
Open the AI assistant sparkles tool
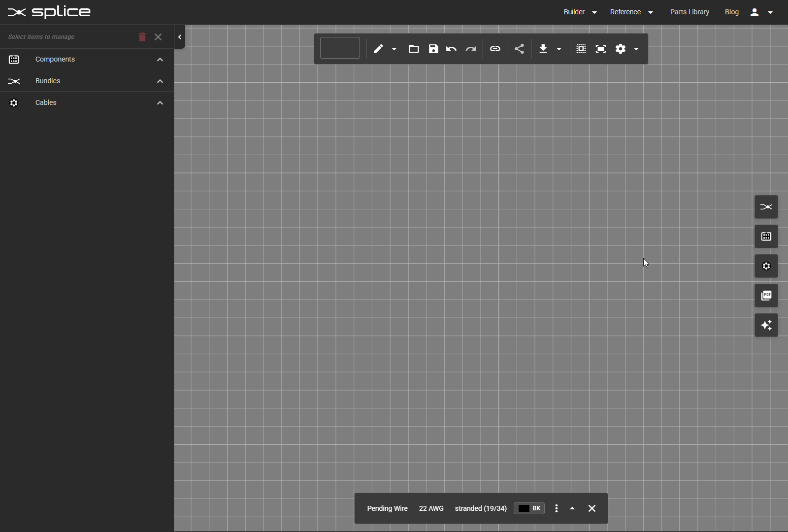766,325
